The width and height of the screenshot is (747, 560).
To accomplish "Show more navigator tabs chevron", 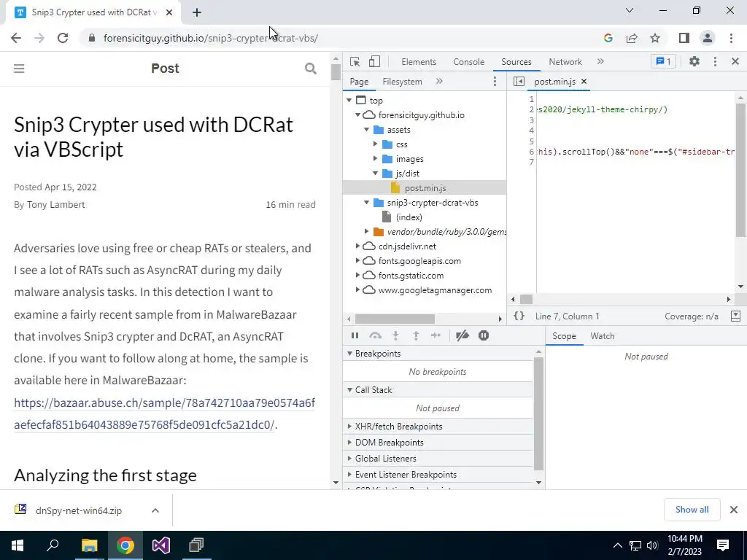I will click(439, 82).
